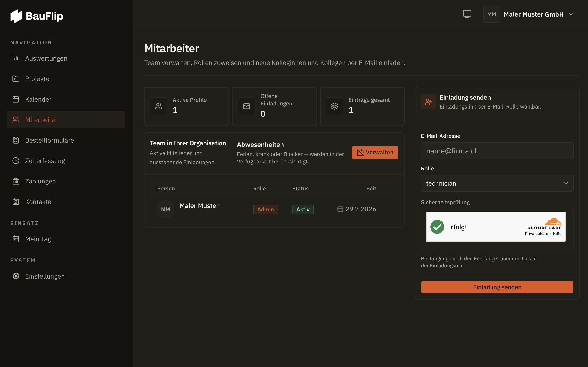Go to Kontakte
The width and height of the screenshot is (588, 367).
pos(66,202)
